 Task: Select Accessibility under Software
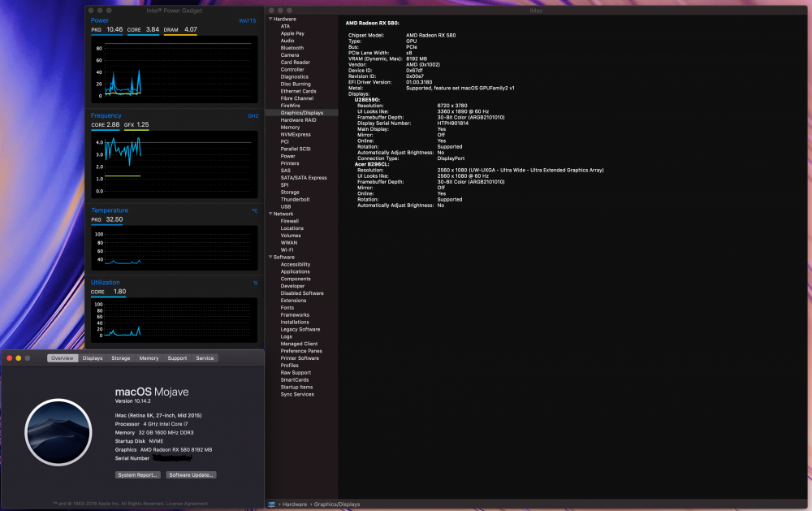296,264
